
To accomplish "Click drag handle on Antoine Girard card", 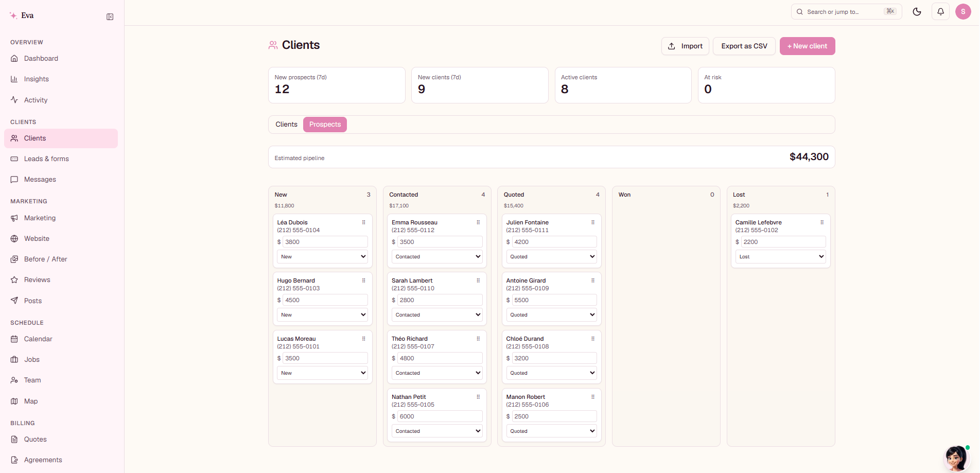I will coord(593,281).
